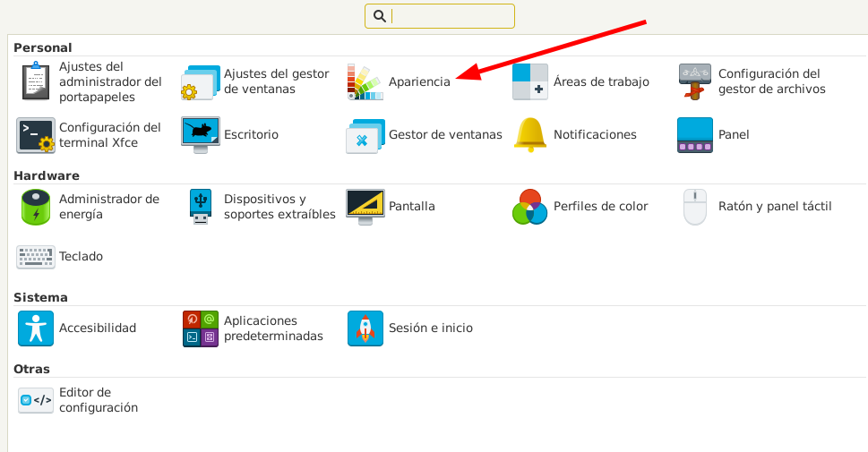Click the file manager configuration icon
The width and height of the screenshot is (868, 452).
tap(694, 81)
